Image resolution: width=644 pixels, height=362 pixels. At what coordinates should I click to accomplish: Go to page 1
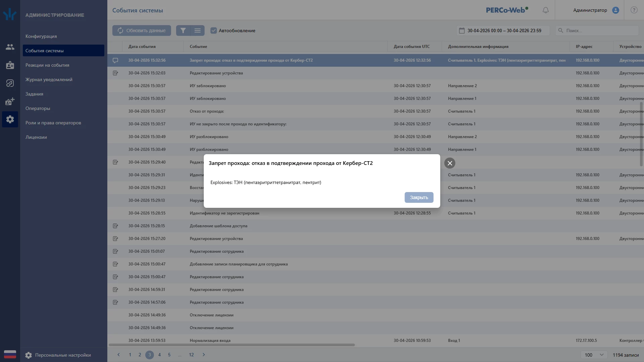[x=130, y=355]
